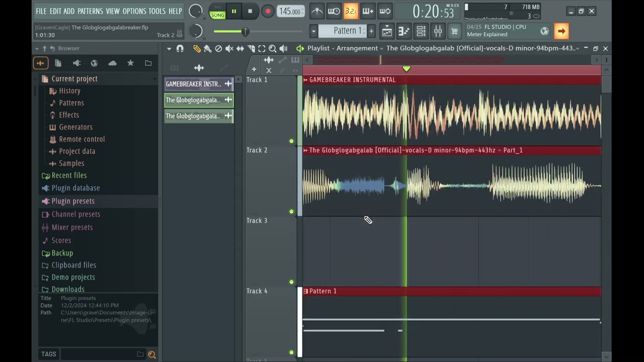Open the Mixer view icon
Image resolution: width=644 pixels, height=362 pixels.
[x=438, y=31]
